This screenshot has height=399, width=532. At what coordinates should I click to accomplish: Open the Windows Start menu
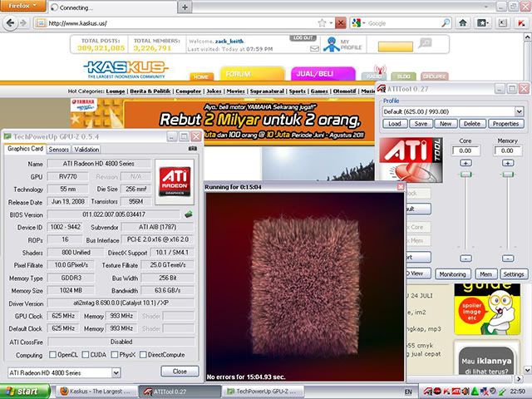24,392
